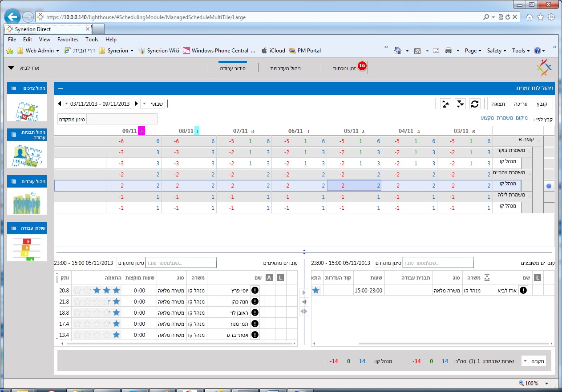
Task: Toggle the A column filter in matching employees
Action: [x=269, y=277]
